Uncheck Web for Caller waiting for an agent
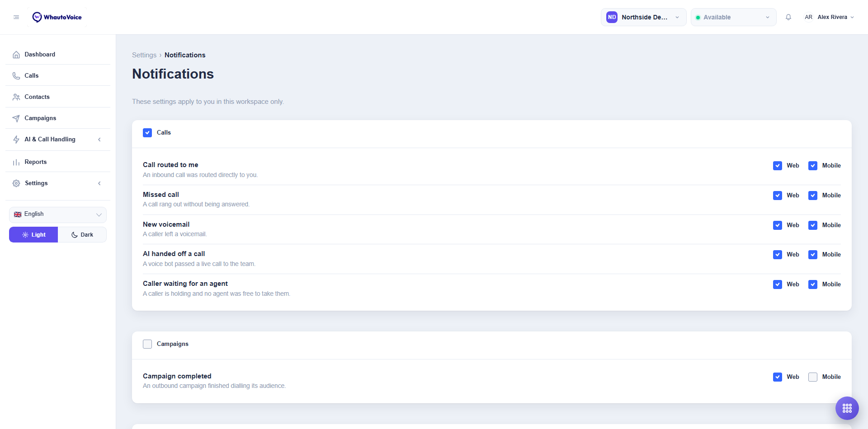868x429 pixels. pyautogui.click(x=778, y=284)
